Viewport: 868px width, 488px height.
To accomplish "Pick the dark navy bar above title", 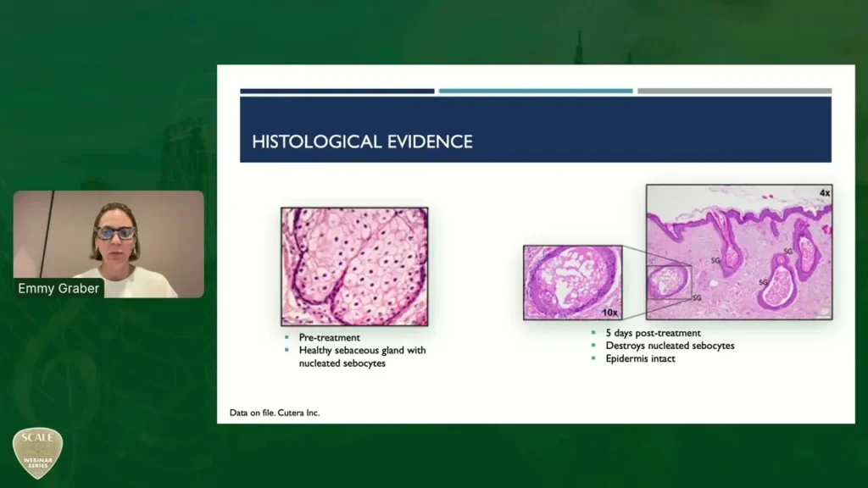I will 337,91.
